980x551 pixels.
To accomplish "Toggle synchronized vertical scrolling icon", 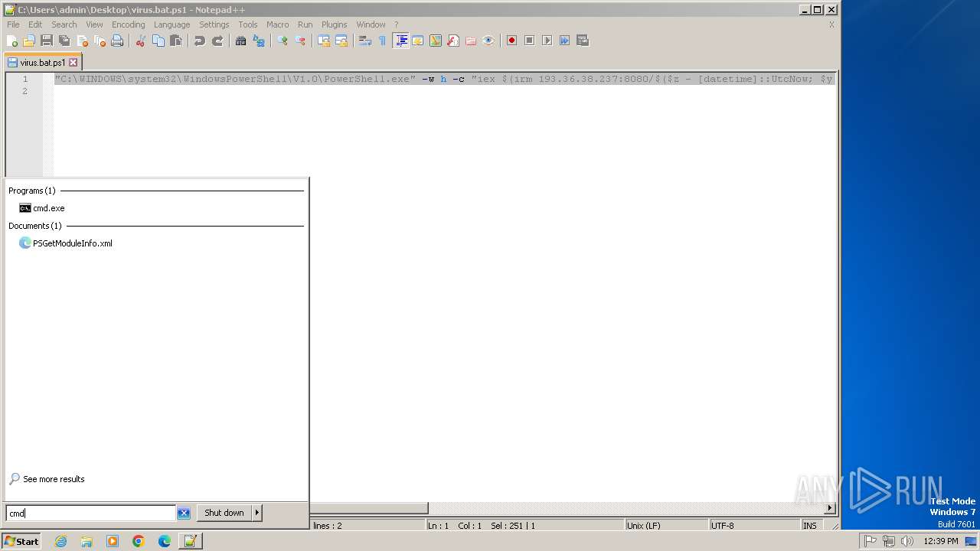I will point(324,41).
